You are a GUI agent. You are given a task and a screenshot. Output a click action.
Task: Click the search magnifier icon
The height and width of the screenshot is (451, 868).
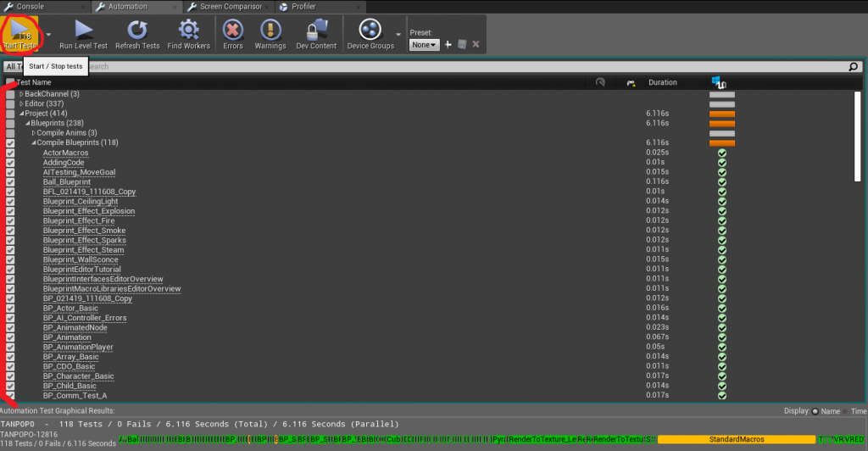click(853, 66)
